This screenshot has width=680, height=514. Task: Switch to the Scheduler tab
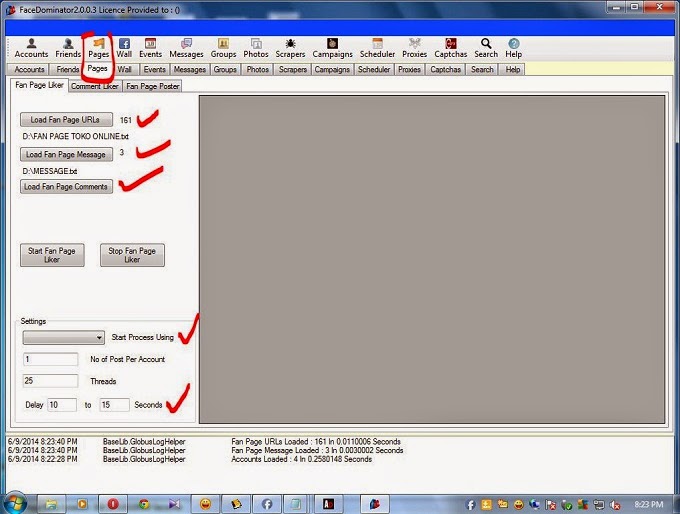[374, 69]
